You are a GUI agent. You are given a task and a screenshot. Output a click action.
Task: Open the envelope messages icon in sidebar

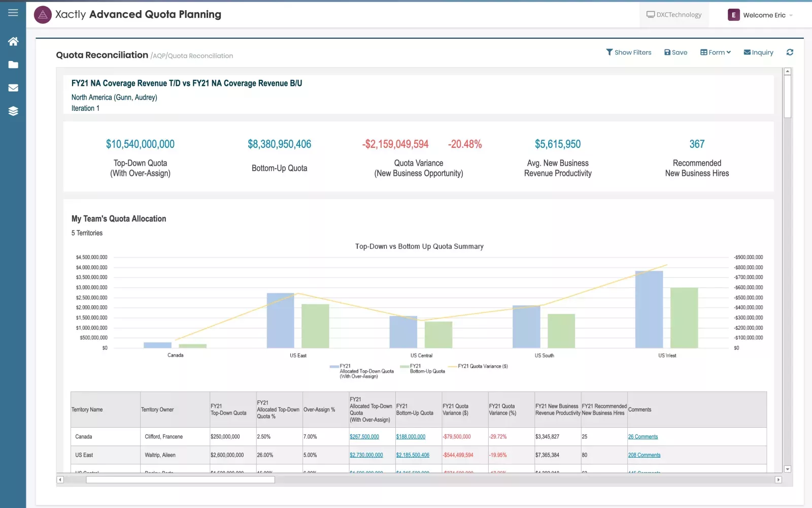click(x=13, y=88)
